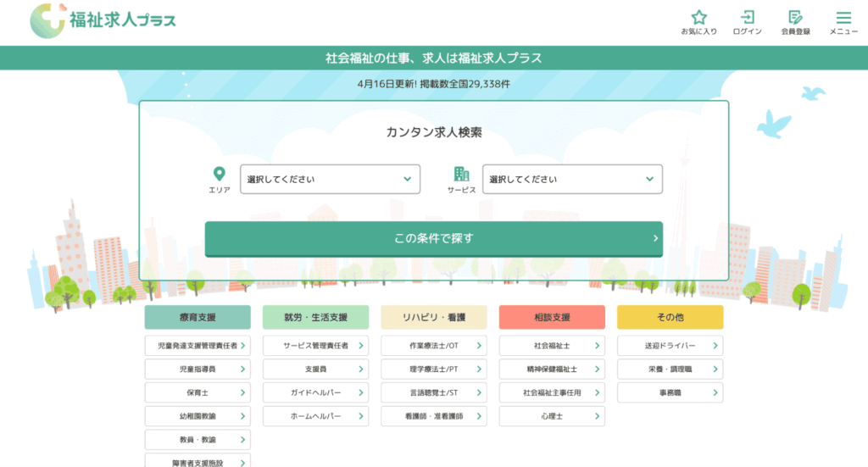Open the hamburger メニュー icon
This screenshot has width=868, height=467.
843,18
